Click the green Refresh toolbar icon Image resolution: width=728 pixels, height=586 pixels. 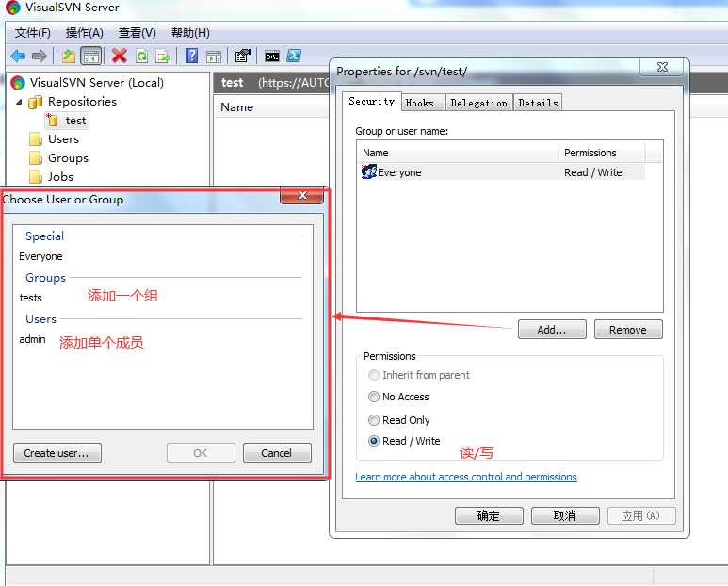click(141, 57)
